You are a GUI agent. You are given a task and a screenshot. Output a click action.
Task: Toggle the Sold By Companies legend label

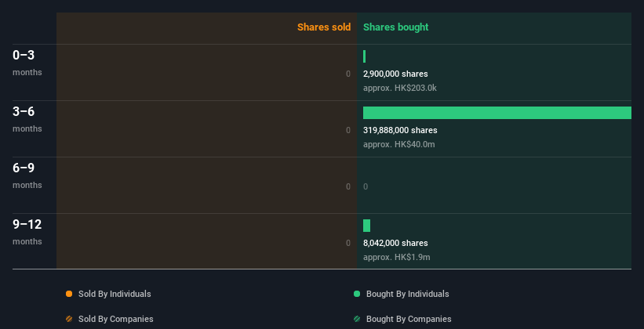[x=116, y=319]
